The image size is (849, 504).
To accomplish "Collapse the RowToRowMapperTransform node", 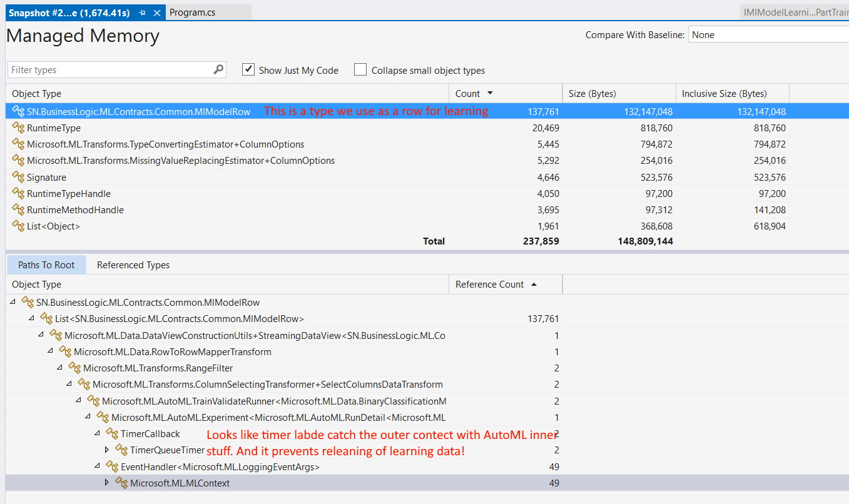I will click(51, 351).
